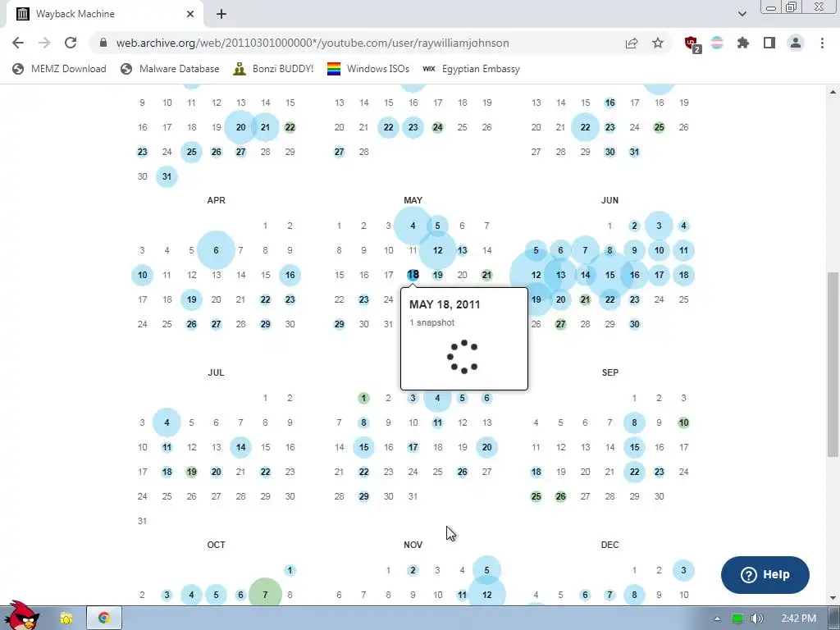
Task: Select May 4 snapshot bubble
Action: [x=413, y=226]
